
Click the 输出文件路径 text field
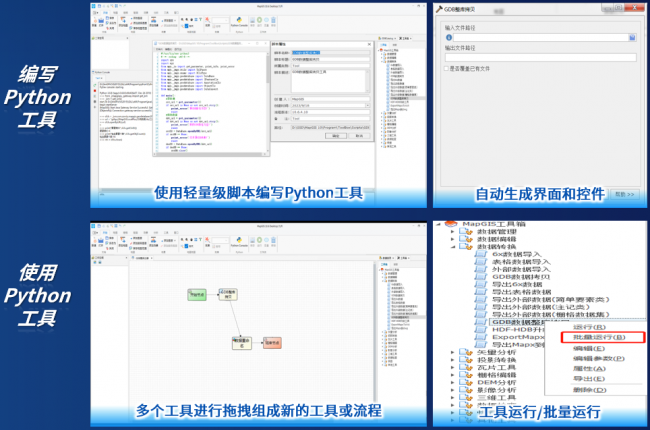(x=541, y=58)
